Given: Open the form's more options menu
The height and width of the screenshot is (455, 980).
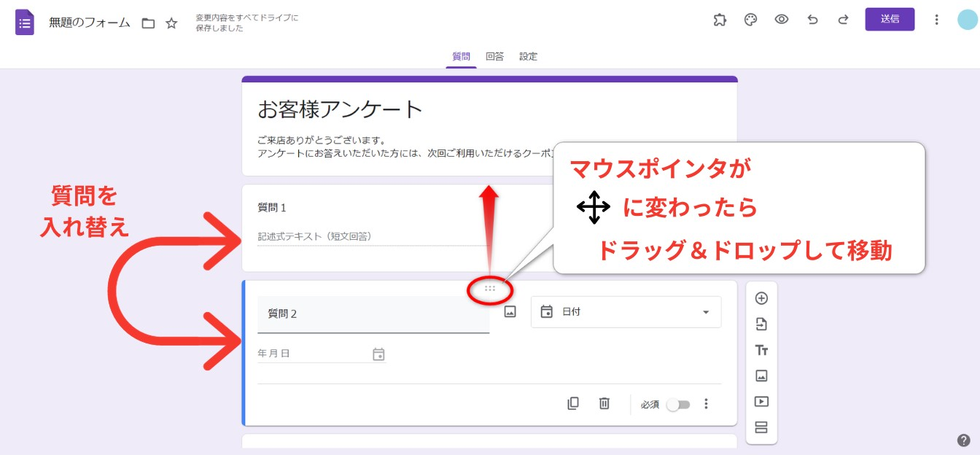Looking at the screenshot, I should pos(937,20).
